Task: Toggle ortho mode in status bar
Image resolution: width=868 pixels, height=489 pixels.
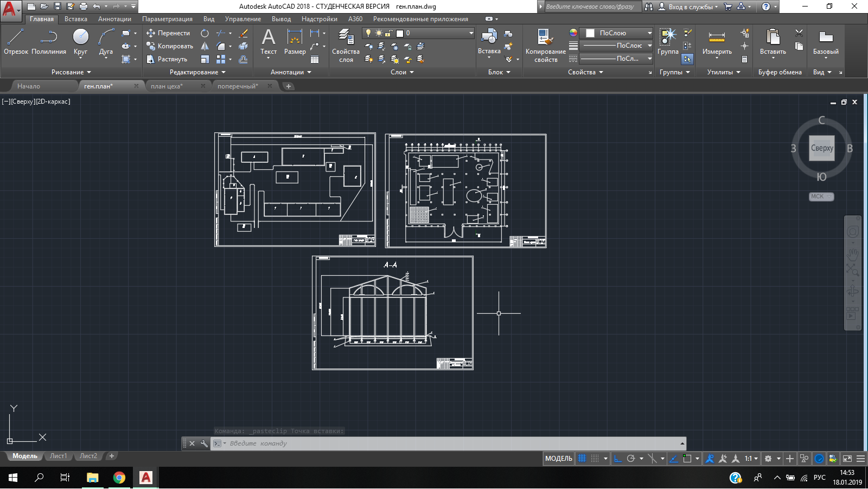Action: 618,459
